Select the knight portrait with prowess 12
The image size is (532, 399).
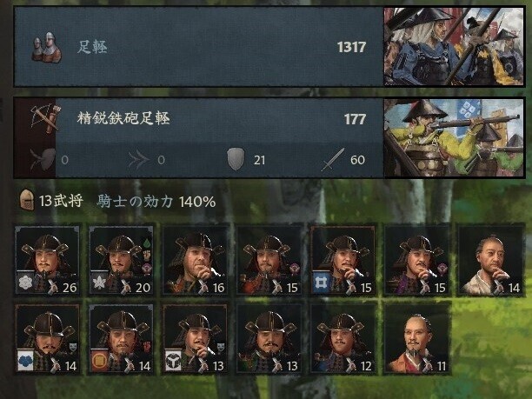pyautogui.click(x=342, y=339)
